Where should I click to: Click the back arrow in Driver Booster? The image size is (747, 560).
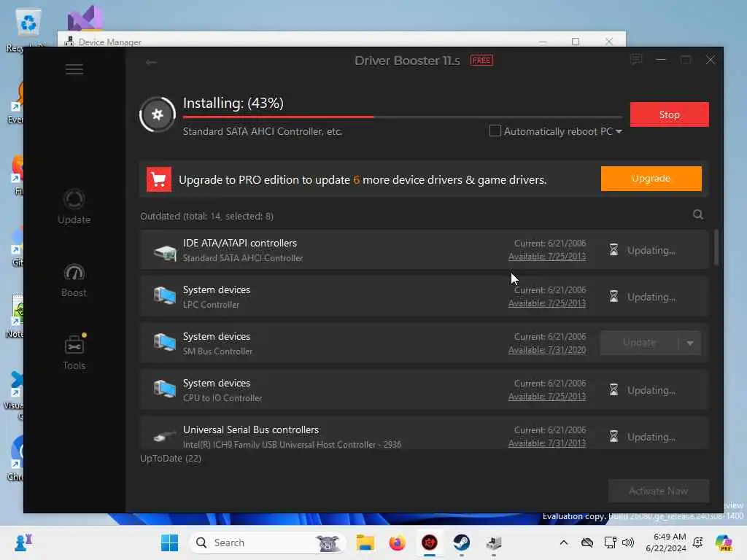click(x=151, y=63)
